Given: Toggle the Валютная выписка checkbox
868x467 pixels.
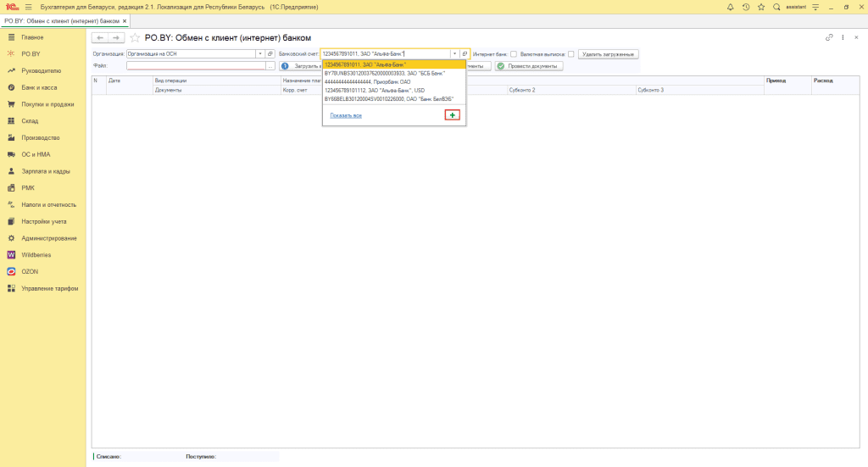Looking at the screenshot, I should click(x=570, y=54).
